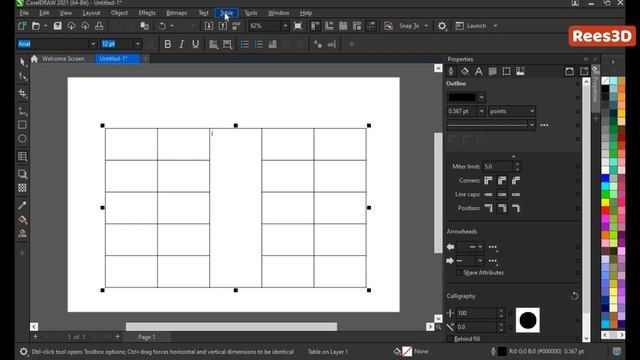Reset Calligraphy settings arrow

click(575, 296)
